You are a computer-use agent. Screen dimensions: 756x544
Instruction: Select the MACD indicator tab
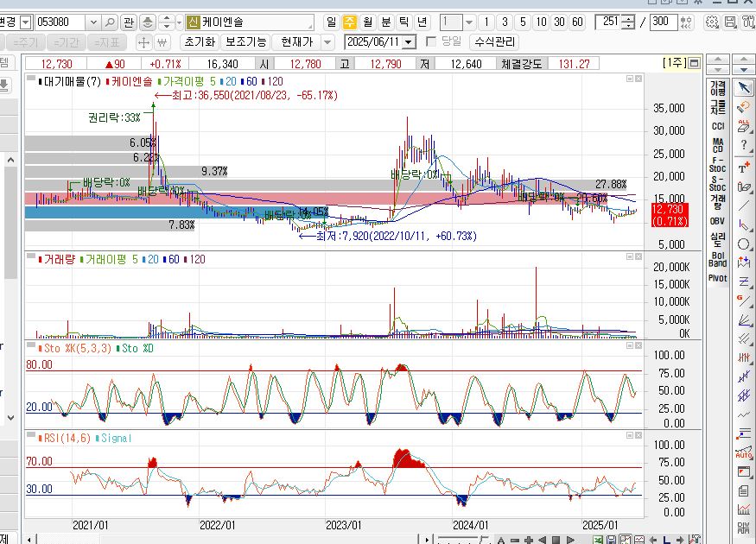718,145
